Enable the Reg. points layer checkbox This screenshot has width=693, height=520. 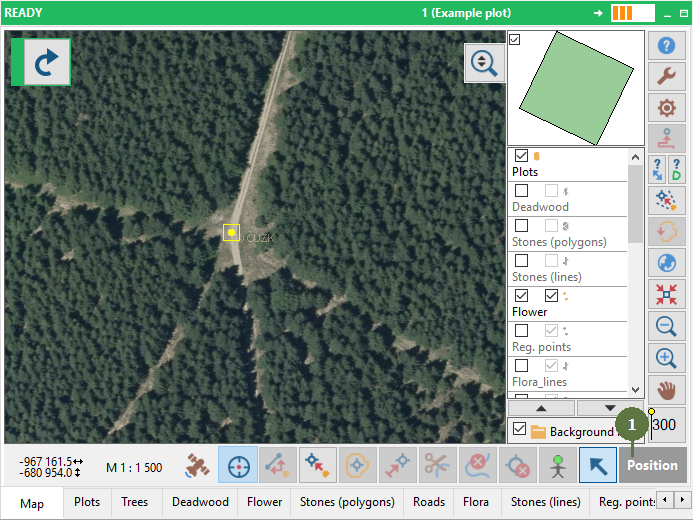[x=522, y=330]
